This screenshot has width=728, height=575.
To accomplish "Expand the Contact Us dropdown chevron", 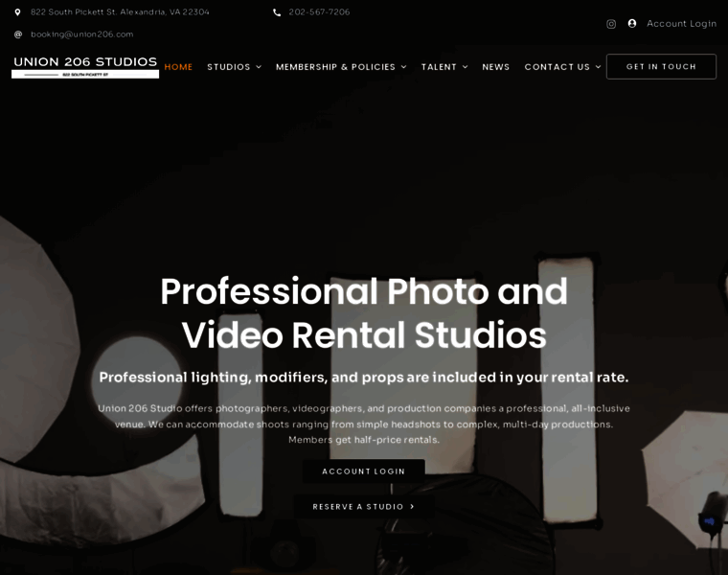I will pos(598,67).
